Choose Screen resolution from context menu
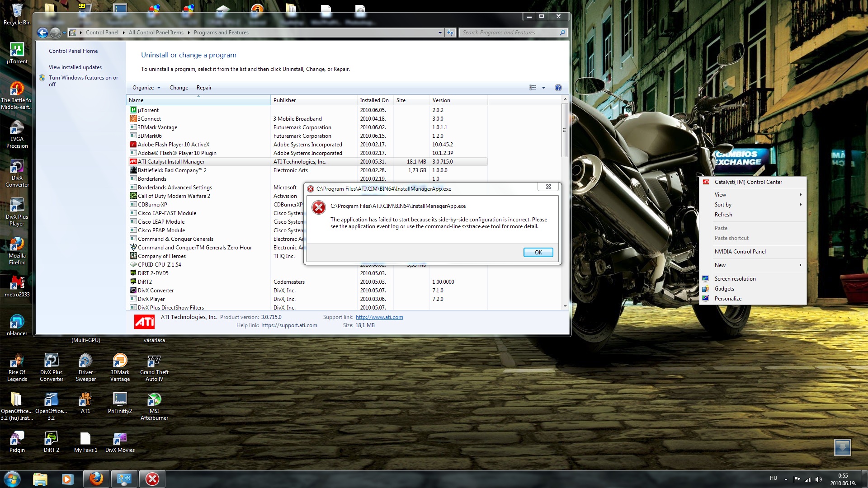The width and height of the screenshot is (868, 488). pyautogui.click(x=753, y=279)
